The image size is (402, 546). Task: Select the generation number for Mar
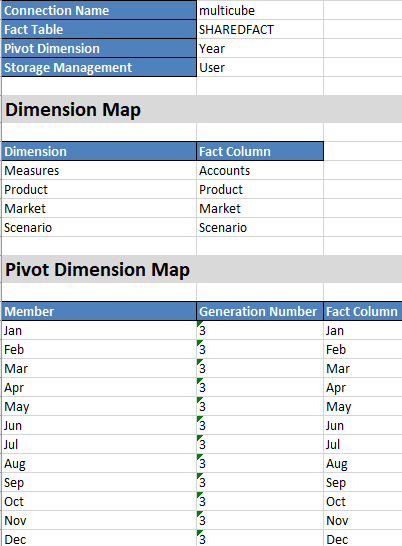click(x=260, y=368)
